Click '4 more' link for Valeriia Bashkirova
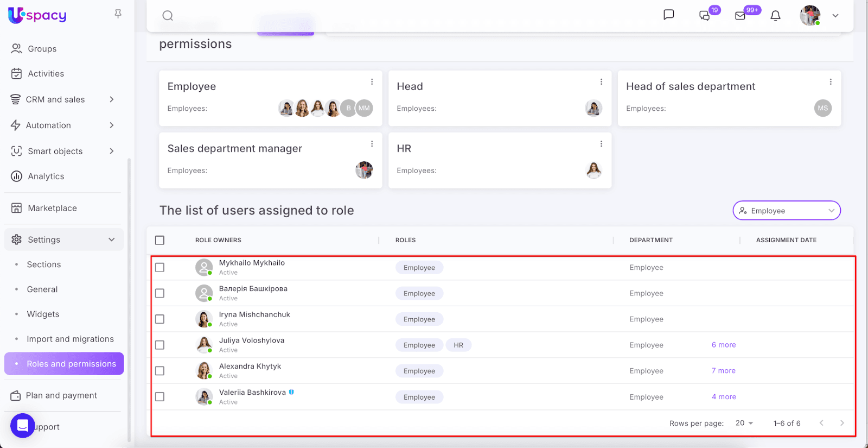Image resolution: width=868 pixels, height=448 pixels. (x=724, y=397)
